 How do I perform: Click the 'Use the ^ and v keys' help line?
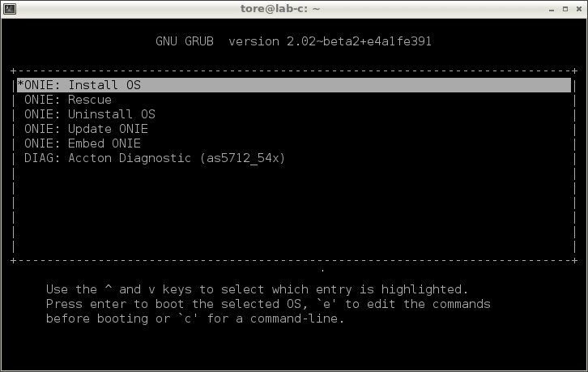pos(257,289)
